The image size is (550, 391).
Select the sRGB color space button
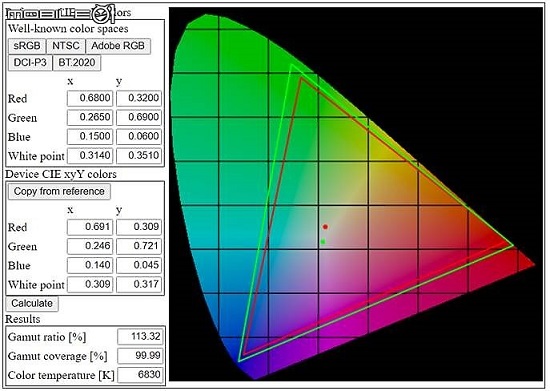point(27,46)
